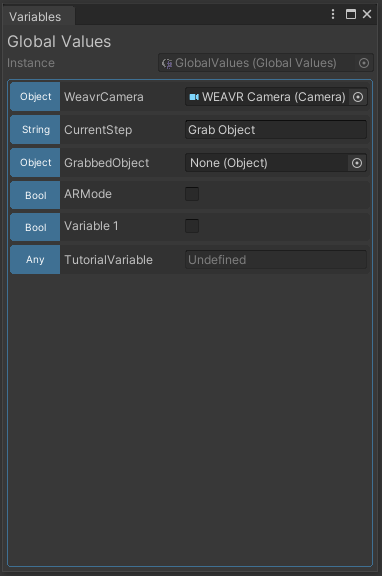The width and height of the screenshot is (382, 576).
Task: Click the GlobalValues instance field
Action: pos(266,63)
